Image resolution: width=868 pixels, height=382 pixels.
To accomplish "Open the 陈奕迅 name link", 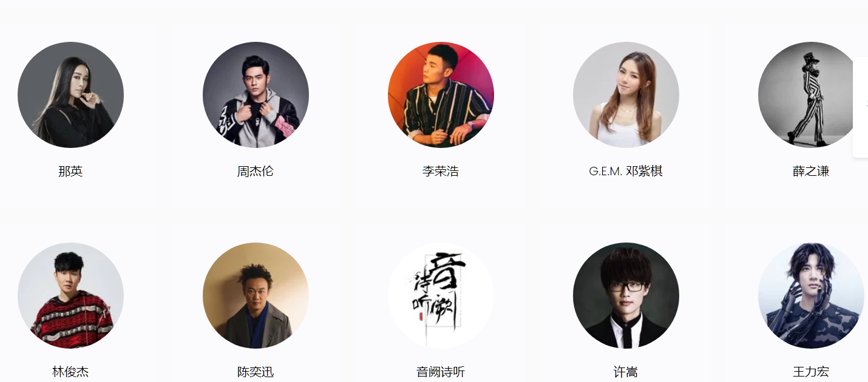I will coord(256,372).
